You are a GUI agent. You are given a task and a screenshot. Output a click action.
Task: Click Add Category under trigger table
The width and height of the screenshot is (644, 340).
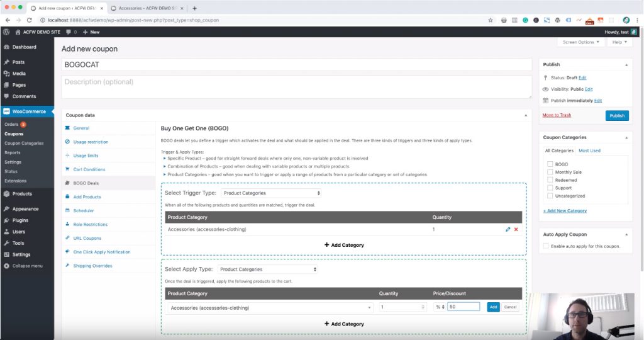(x=344, y=245)
